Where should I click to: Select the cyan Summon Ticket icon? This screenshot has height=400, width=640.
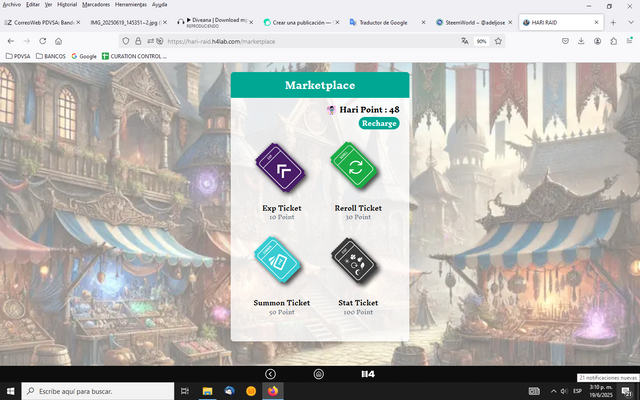click(278, 260)
